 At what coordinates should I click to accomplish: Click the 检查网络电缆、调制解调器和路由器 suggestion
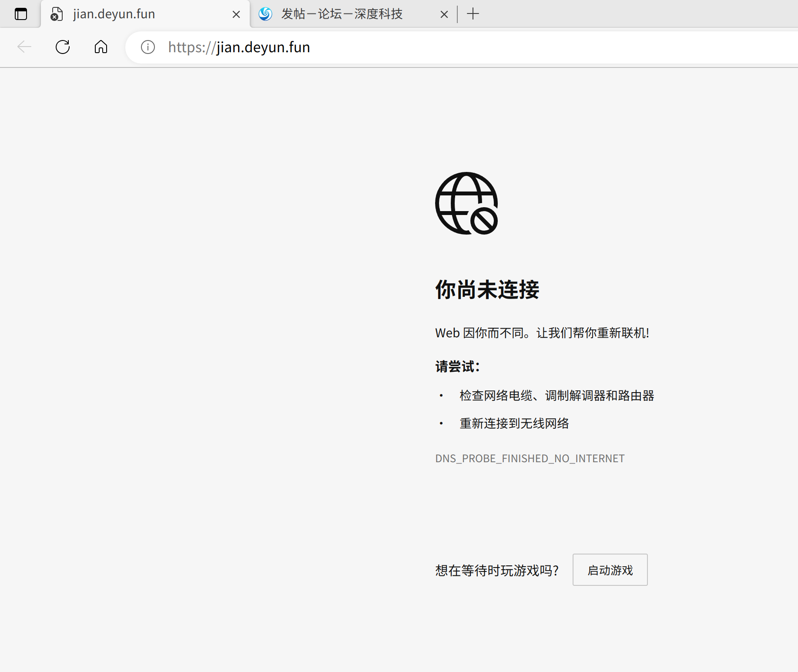click(x=557, y=395)
